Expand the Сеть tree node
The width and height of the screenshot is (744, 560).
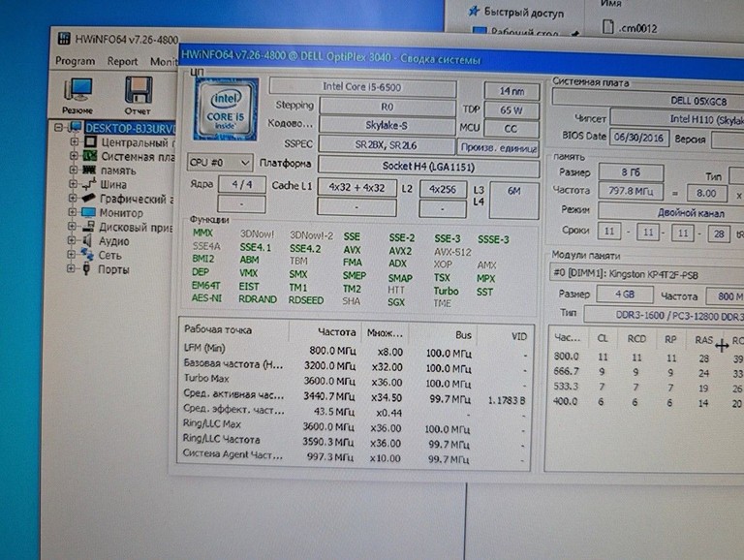[71, 255]
